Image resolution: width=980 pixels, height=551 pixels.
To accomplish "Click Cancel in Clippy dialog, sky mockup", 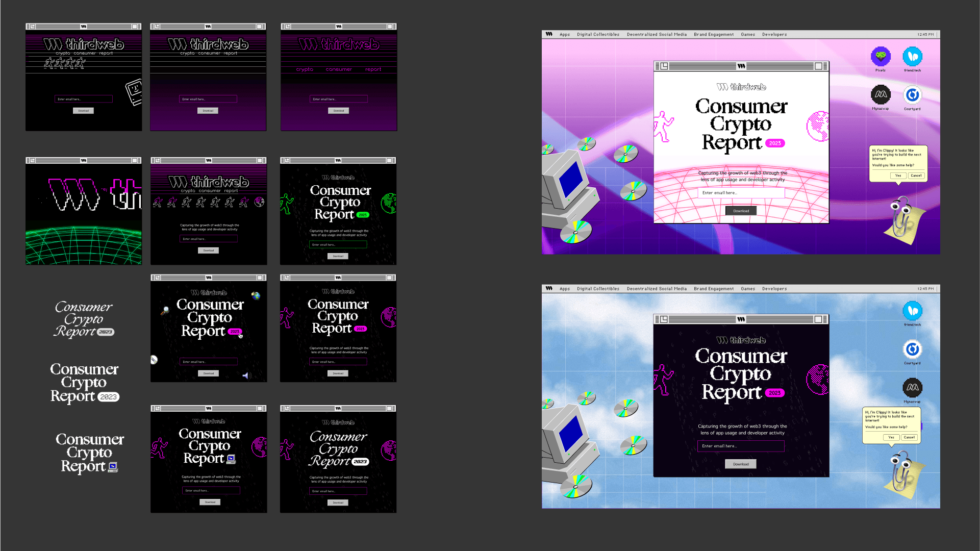I will click(909, 437).
